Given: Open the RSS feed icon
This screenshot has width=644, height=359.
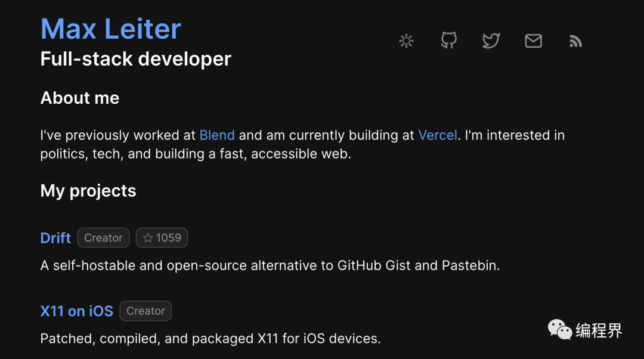Looking at the screenshot, I should pyautogui.click(x=575, y=41).
